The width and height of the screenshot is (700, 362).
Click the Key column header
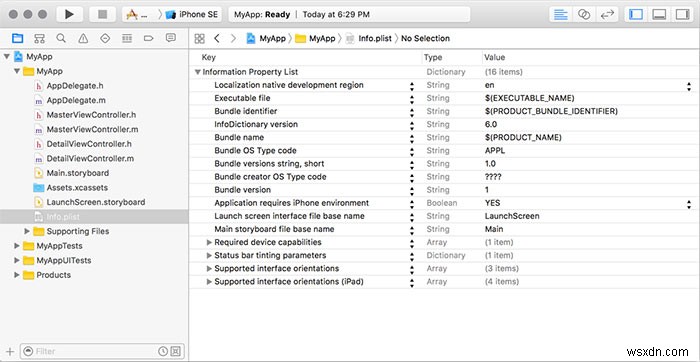(x=208, y=57)
